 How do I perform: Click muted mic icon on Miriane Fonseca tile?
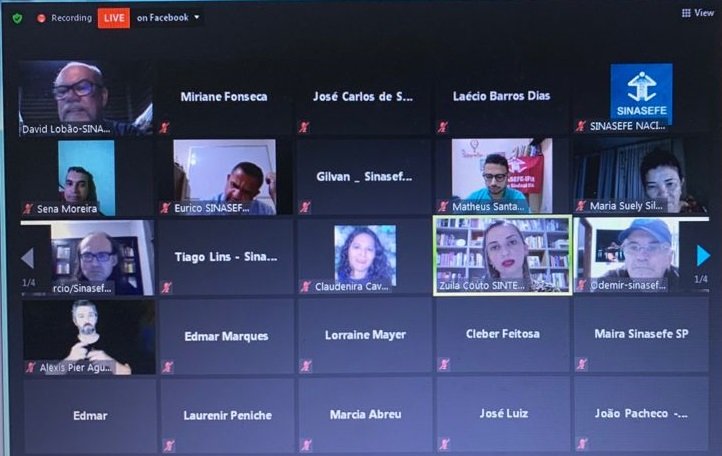165,128
